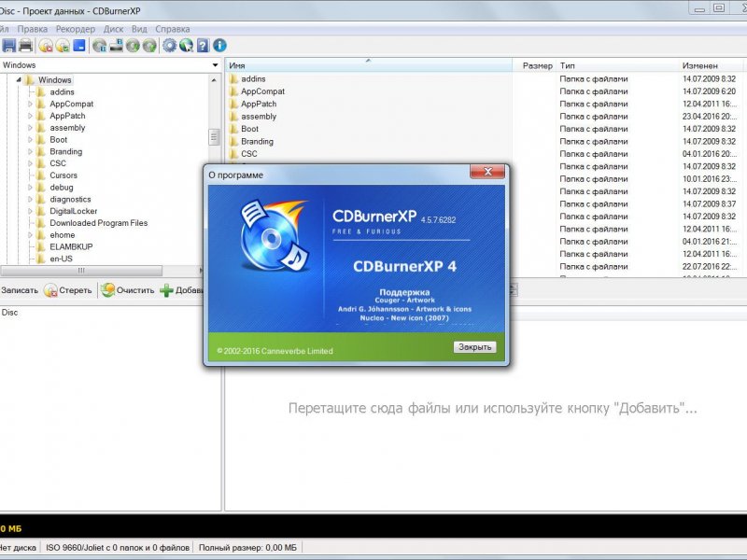Click the floppy disk Save icon
747x560 pixels.
pos(9,46)
